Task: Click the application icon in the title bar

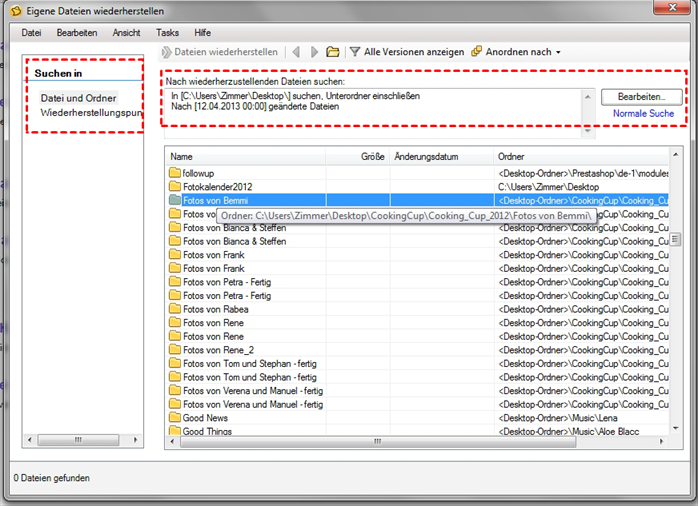Action: pyautogui.click(x=16, y=11)
